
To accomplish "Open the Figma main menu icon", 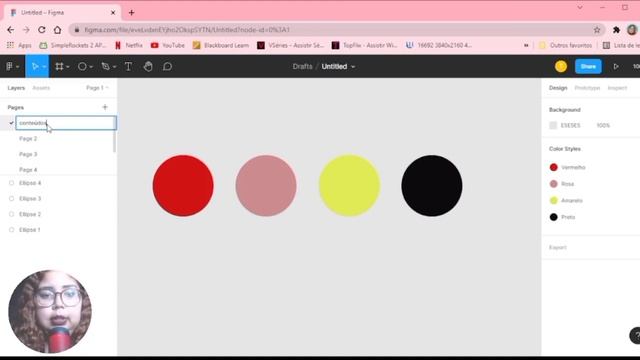I will coord(9,67).
